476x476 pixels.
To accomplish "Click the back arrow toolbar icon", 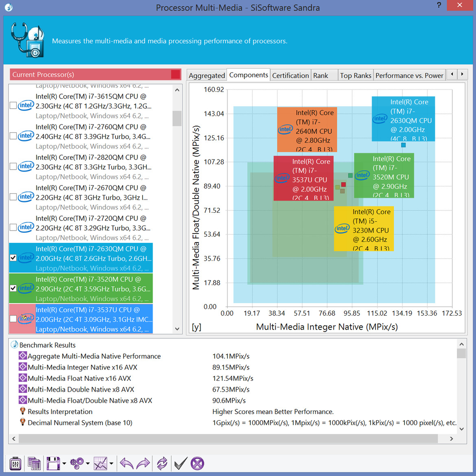I will click(127, 463).
